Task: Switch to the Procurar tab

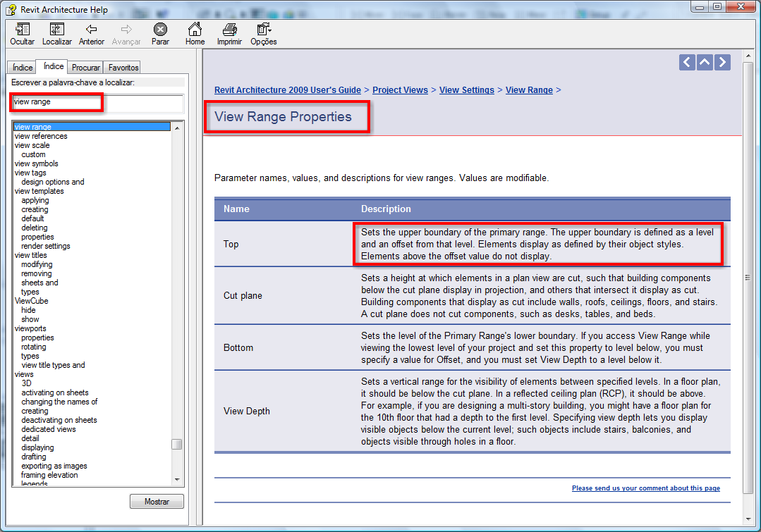Action: tap(85, 68)
